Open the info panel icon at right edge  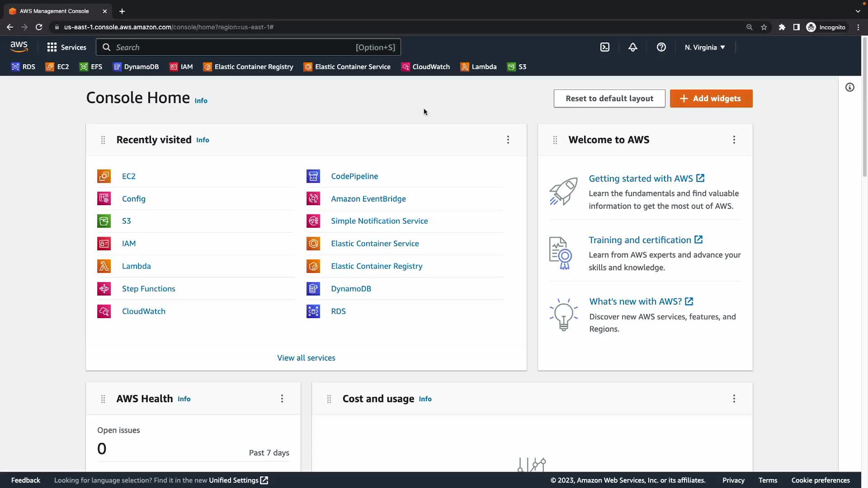[849, 87]
